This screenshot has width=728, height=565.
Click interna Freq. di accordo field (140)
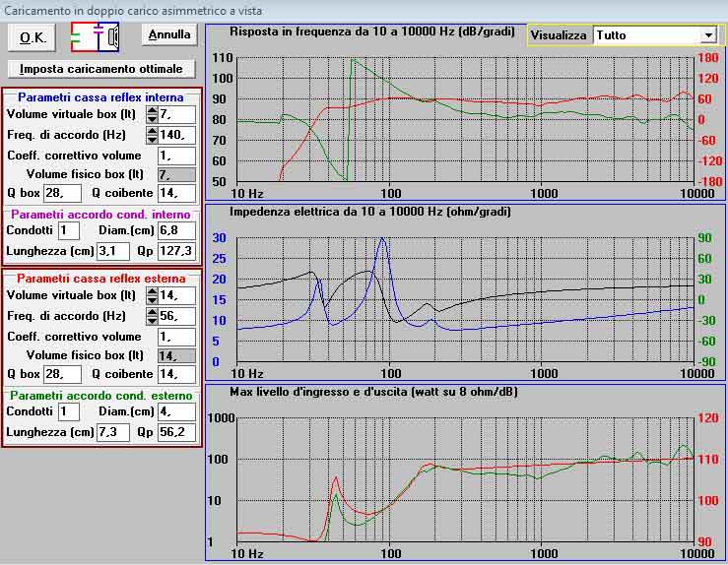(177, 135)
